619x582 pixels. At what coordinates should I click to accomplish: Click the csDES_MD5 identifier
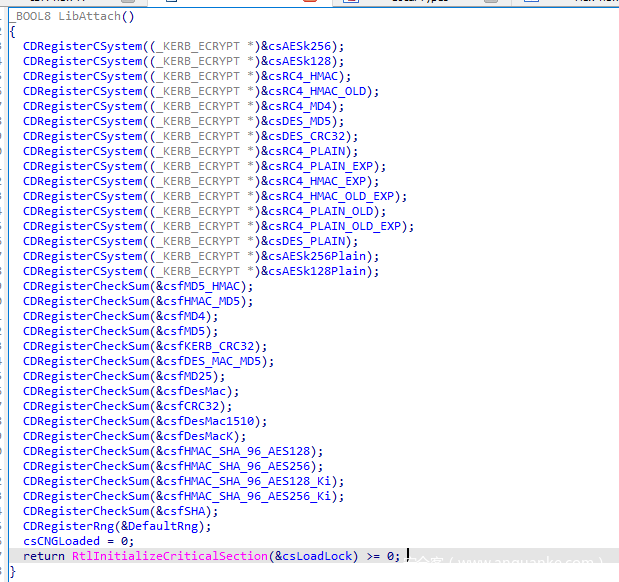300,121
